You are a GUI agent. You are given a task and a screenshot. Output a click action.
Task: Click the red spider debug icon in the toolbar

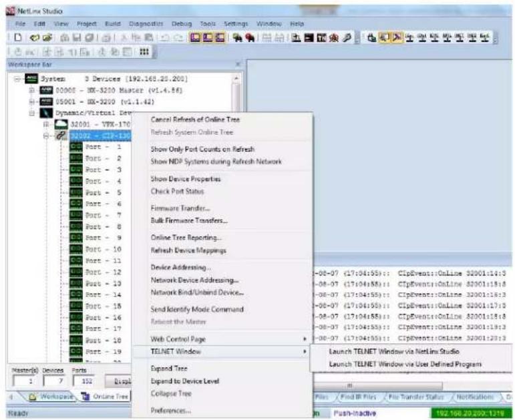pos(334,38)
